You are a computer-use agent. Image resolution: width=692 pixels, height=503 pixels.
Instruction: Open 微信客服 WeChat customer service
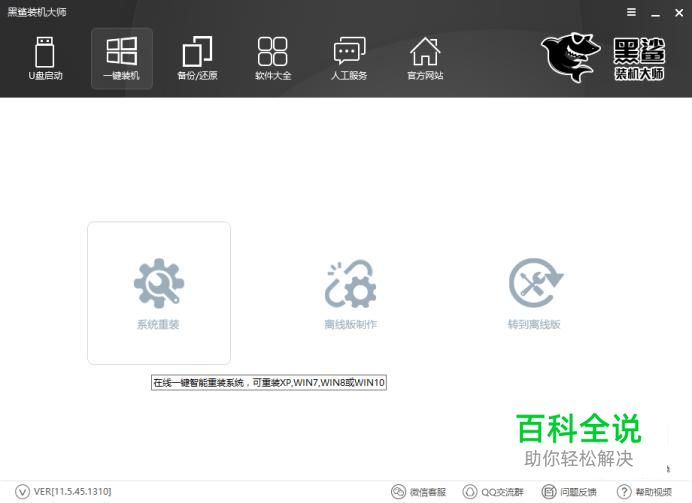coord(418,492)
